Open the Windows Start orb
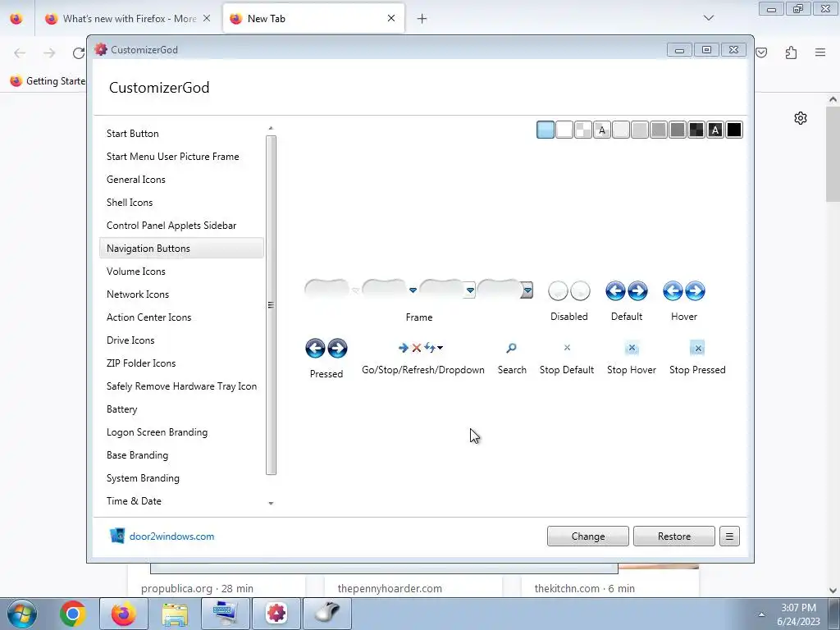840x630 pixels. point(22,614)
